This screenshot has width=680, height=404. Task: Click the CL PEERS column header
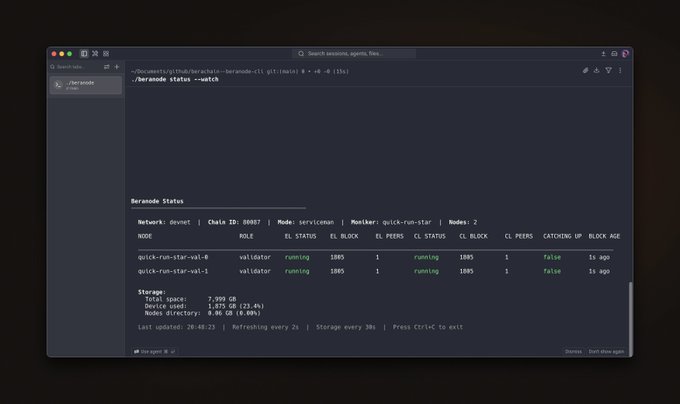pos(519,236)
